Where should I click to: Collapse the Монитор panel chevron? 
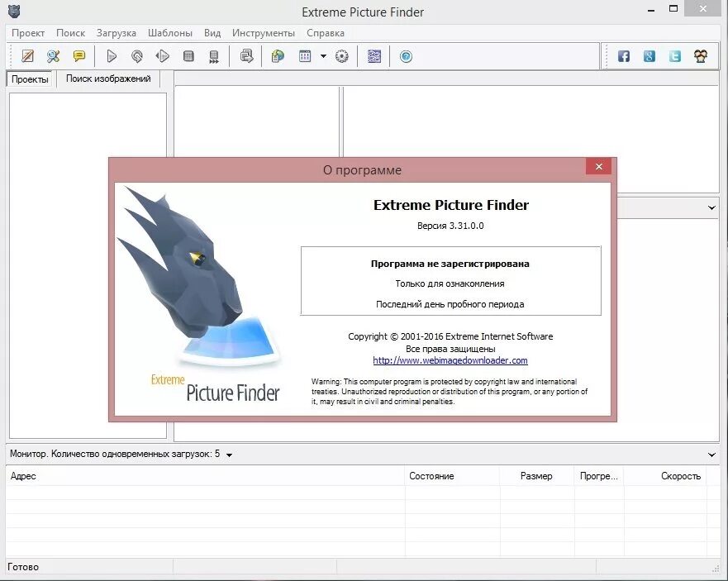[711, 455]
